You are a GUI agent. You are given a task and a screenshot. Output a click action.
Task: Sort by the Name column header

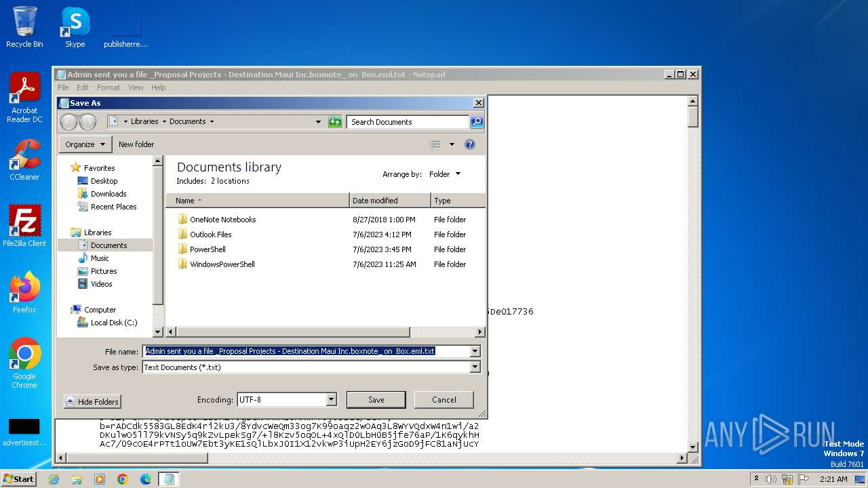tap(258, 201)
